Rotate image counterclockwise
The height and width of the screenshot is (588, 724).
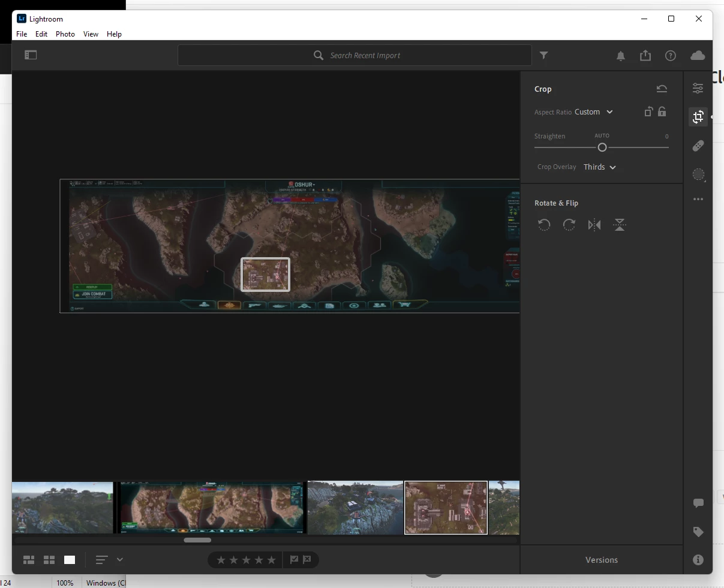tap(544, 225)
